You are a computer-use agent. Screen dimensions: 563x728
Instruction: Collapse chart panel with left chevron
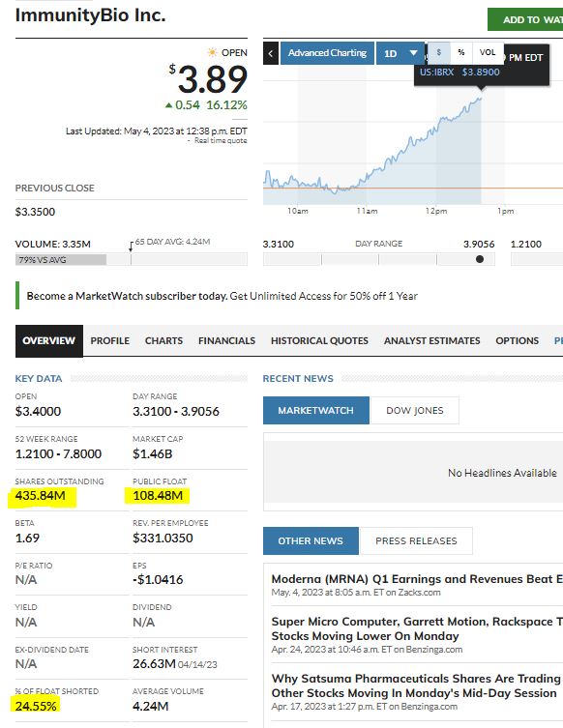point(270,53)
